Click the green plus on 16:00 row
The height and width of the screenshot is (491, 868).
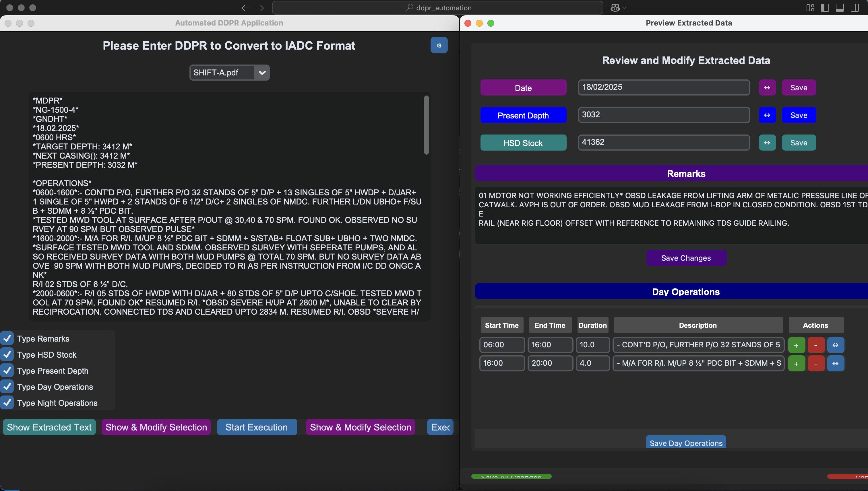pyautogui.click(x=796, y=364)
